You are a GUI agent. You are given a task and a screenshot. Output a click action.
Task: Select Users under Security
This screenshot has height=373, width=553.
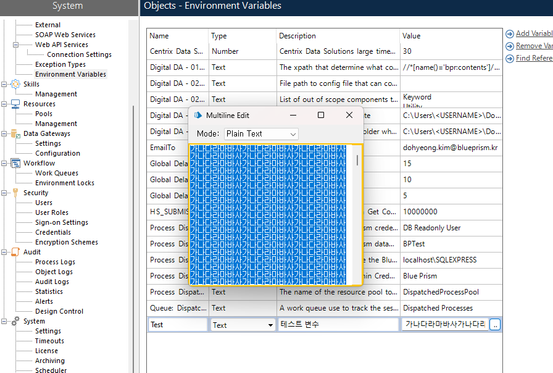tap(44, 203)
